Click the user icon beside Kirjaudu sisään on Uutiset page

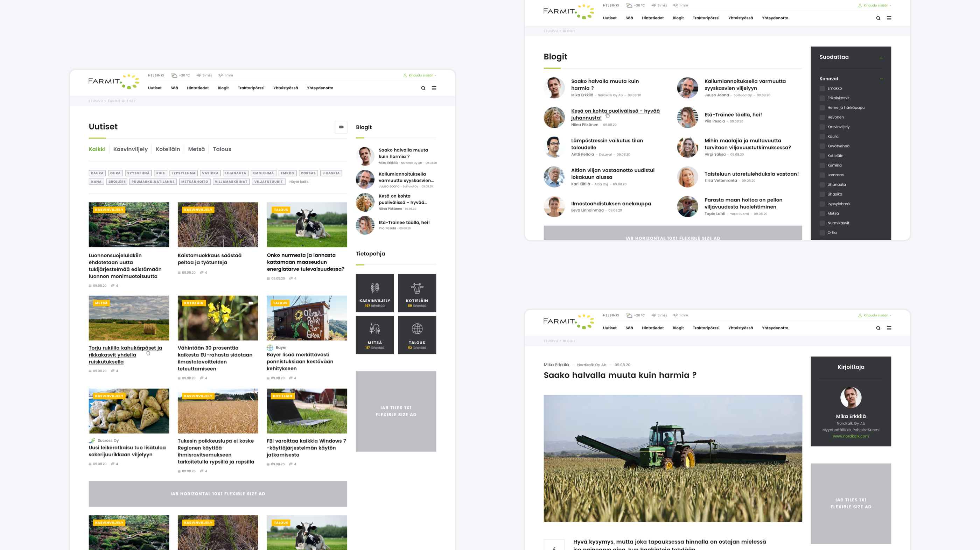[x=405, y=75]
